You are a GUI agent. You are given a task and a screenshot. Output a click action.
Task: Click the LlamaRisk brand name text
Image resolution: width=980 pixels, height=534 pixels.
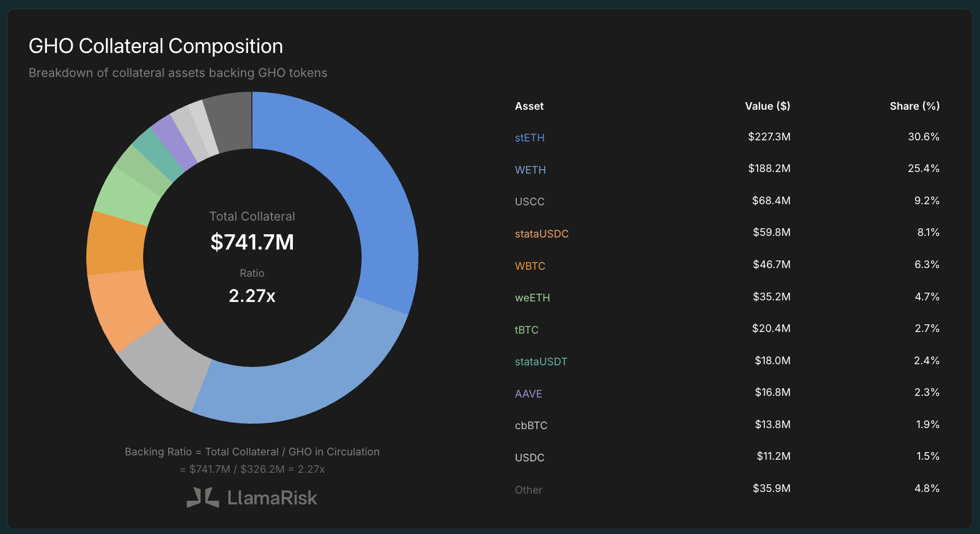point(272,497)
